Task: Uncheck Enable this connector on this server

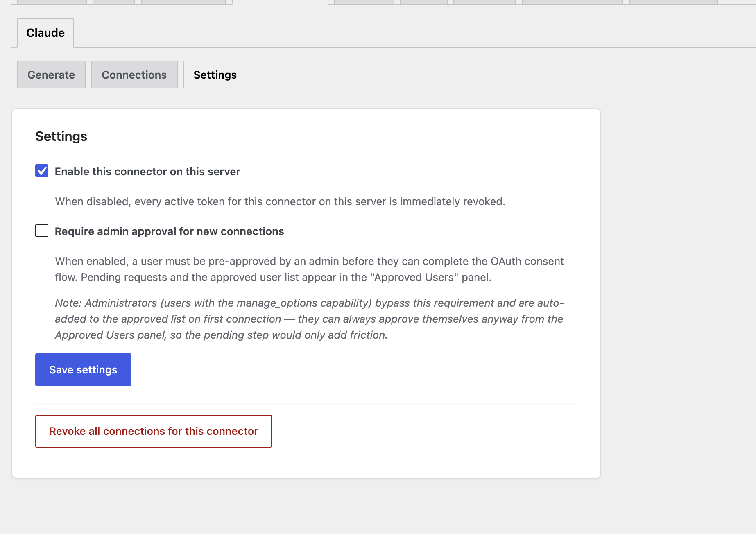Action: pos(42,171)
